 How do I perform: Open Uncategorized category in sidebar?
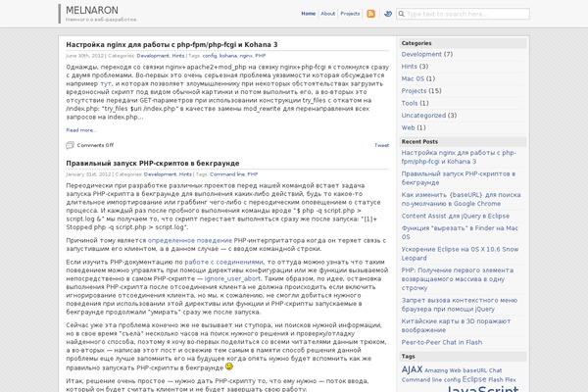point(423,116)
